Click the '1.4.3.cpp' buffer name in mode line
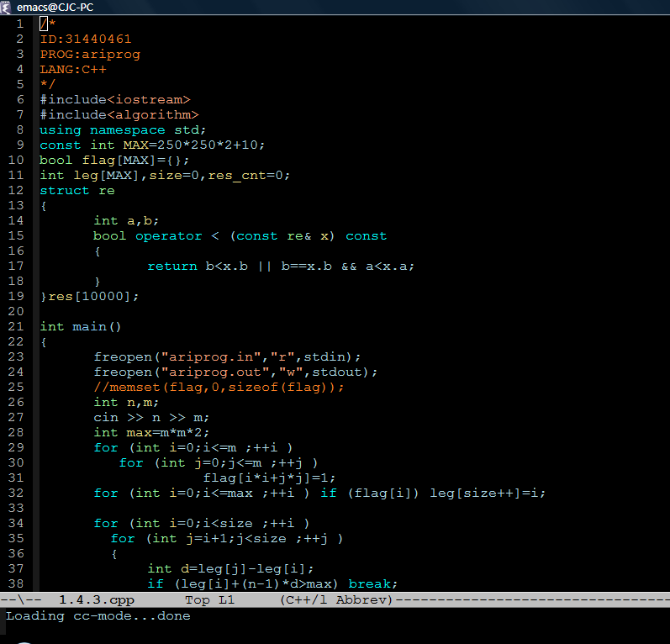This screenshot has height=644, width=670. click(x=97, y=600)
